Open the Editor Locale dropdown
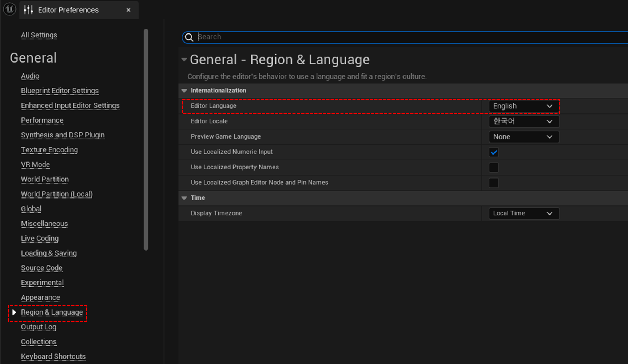628x364 pixels. pos(524,121)
